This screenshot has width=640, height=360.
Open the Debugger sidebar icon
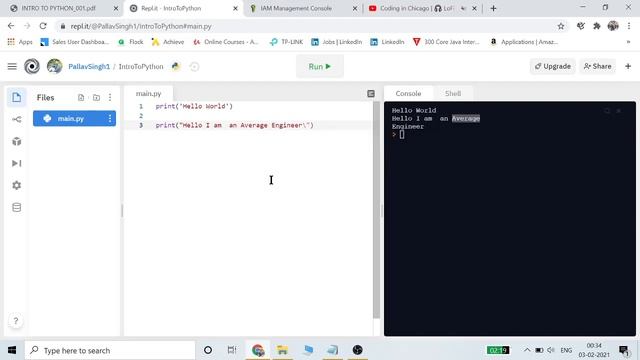[17, 163]
